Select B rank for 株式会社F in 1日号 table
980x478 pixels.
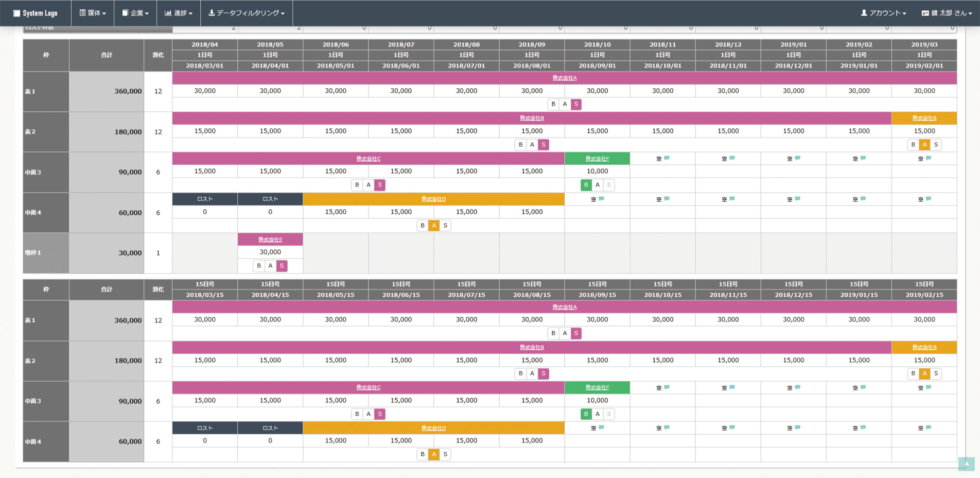(586, 185)
